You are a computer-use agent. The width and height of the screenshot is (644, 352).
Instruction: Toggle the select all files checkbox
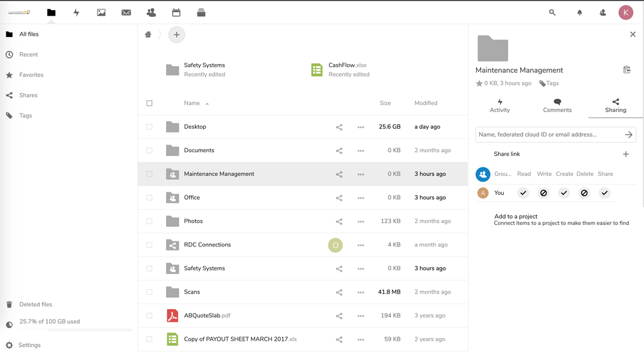click(x=150, y=103)
